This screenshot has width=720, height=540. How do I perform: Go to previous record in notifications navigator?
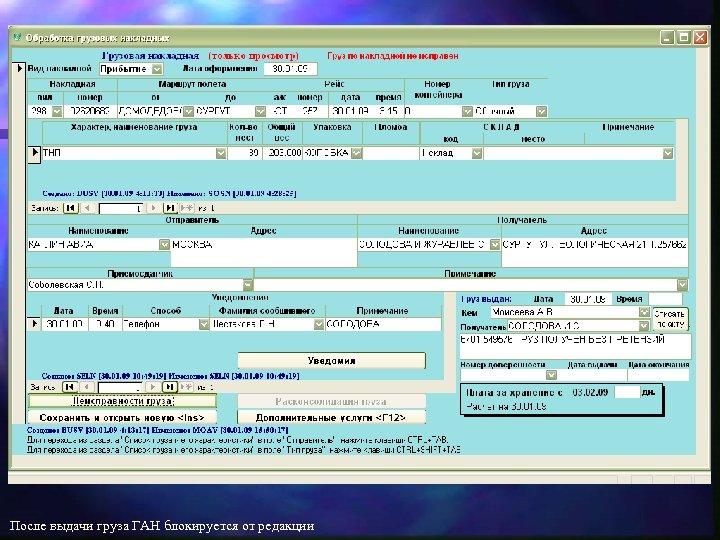click(86, 387)
